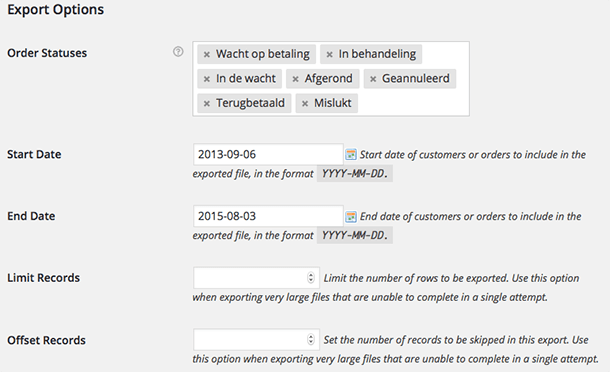Screen dimensions: 610x372
Task: Select the 'Wacht op betaling' tag text
Action: (x=263, y=54)
